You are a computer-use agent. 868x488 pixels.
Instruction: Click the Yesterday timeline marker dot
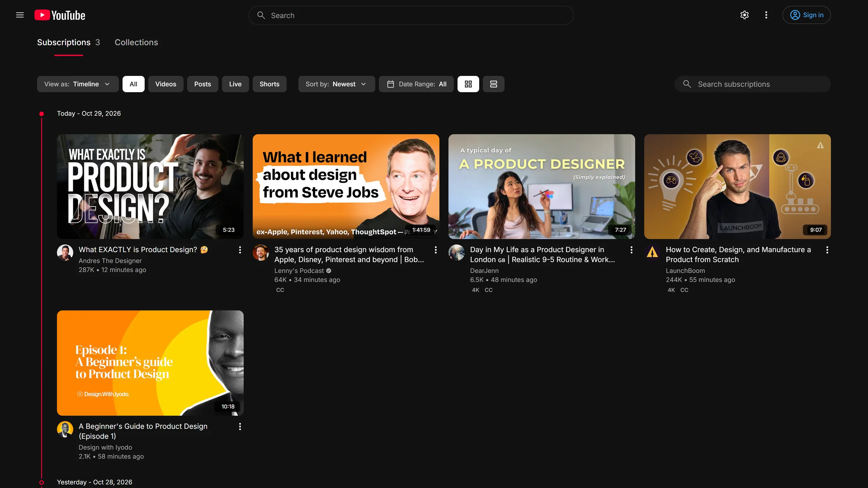41,482
